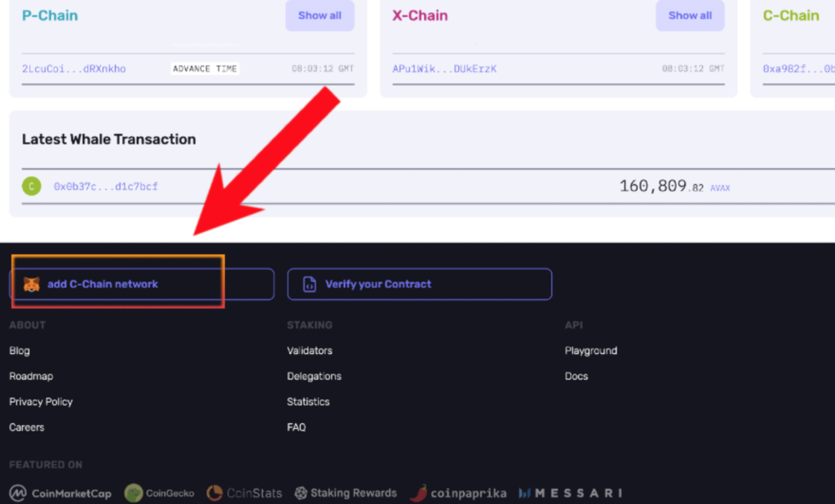Go to Validators page

point(309,351)
